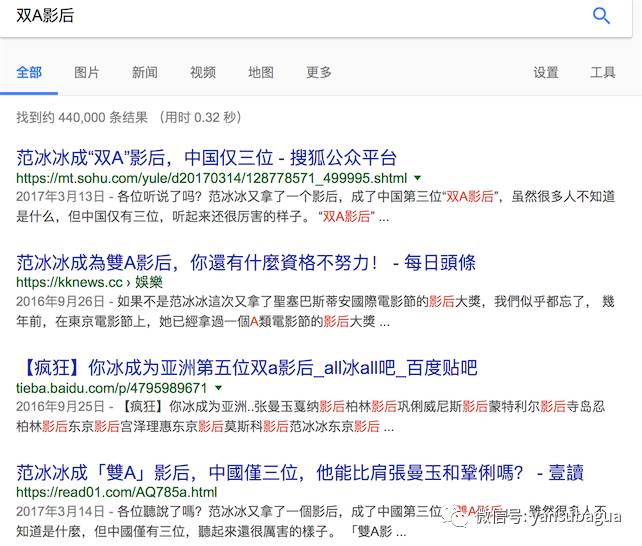642x546 pixels.
Task: Click the 2017年3月13日 snippet of the Sohu result
Action: [x=315, y=206]
